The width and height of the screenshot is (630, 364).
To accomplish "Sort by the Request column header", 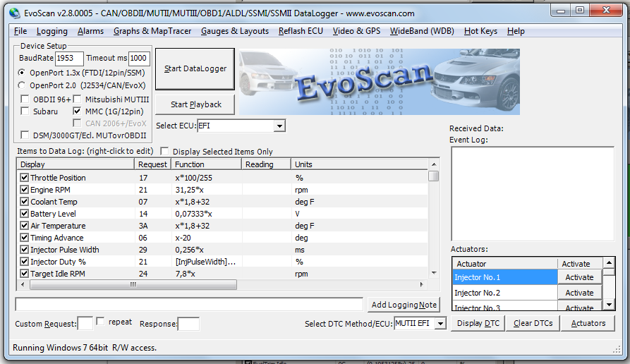I will (x=153, y=164).
